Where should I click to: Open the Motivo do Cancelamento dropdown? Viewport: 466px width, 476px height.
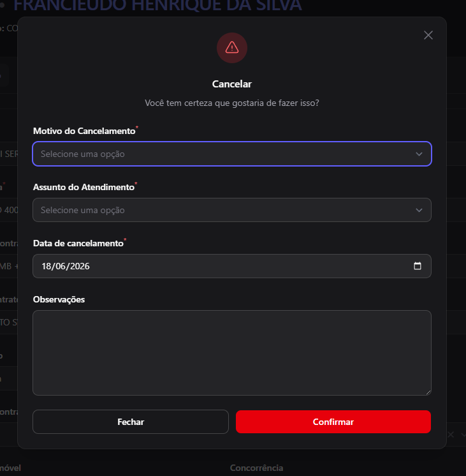(232, 154)
